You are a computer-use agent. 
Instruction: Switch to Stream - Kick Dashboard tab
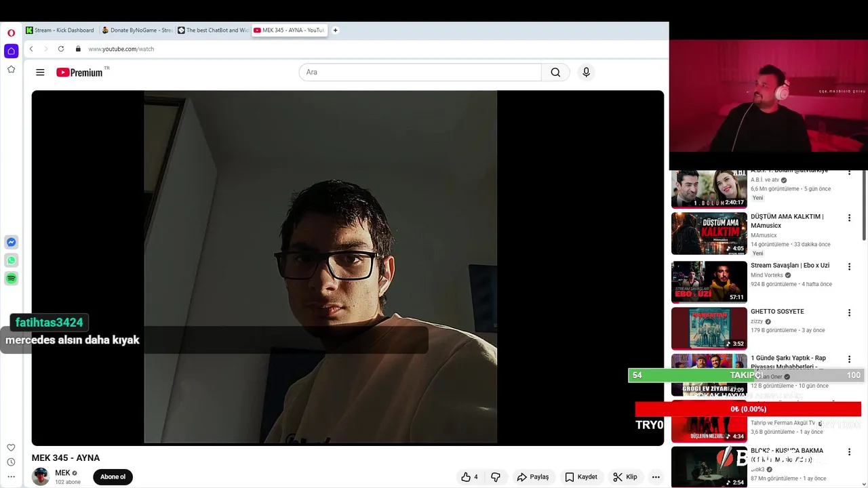pyautogui.click(x=61, y=30)
